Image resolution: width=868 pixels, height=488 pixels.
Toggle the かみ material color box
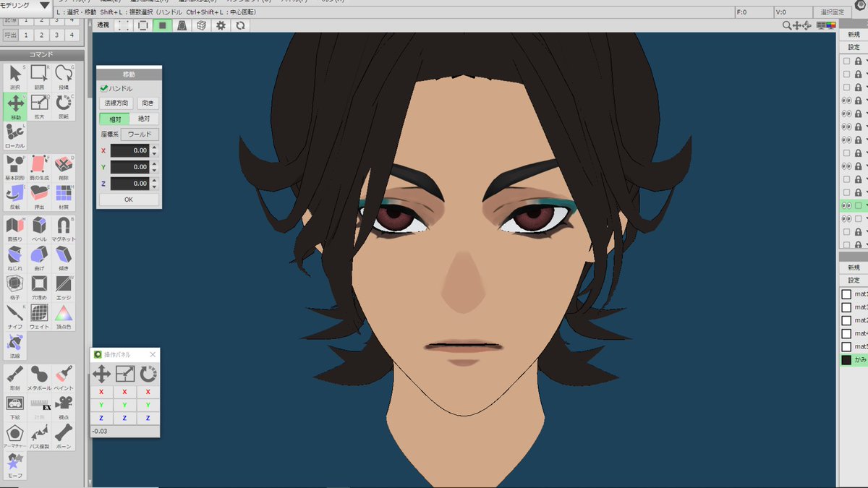point(846,359)
